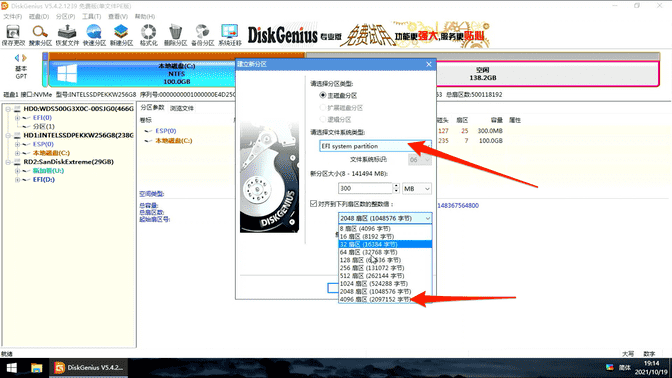Image resolution: width=672 pixels, height=378 pixels.
Task: Click the 新建分区 new partition icon
Action: click(x=121, y=35)
